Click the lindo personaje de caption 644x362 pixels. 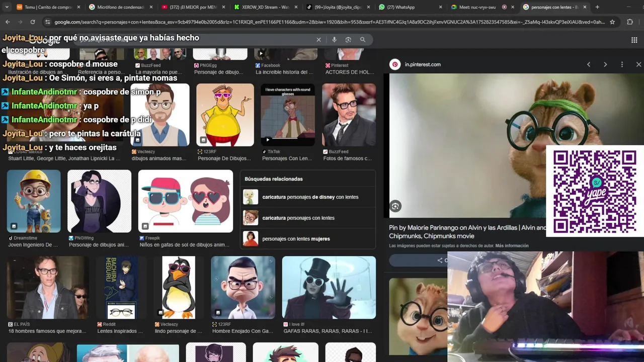178,331
